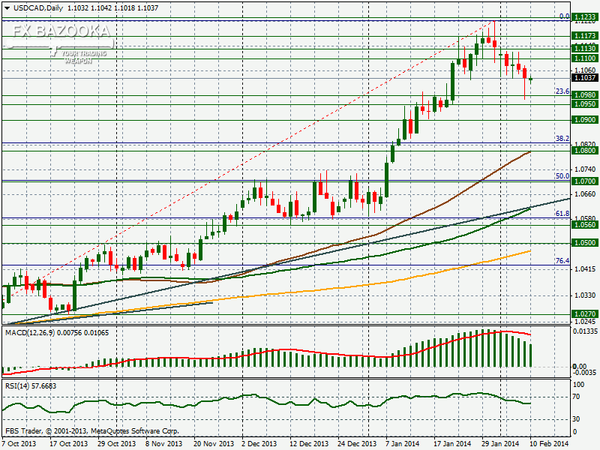Click the 24 Dec 2013 date label

click(x=357, y=444)
